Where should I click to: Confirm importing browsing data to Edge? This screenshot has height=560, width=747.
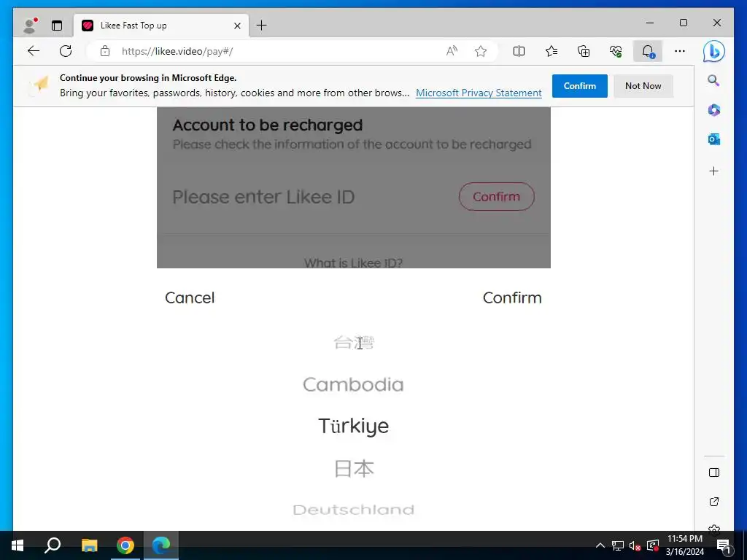pos(580,86)
